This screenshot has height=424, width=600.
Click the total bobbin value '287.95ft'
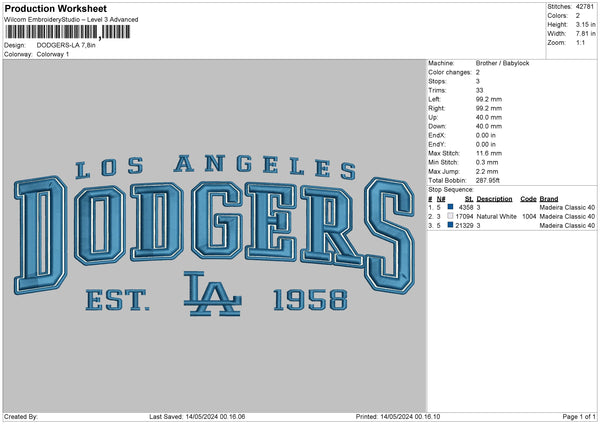(x=488, y=180)
